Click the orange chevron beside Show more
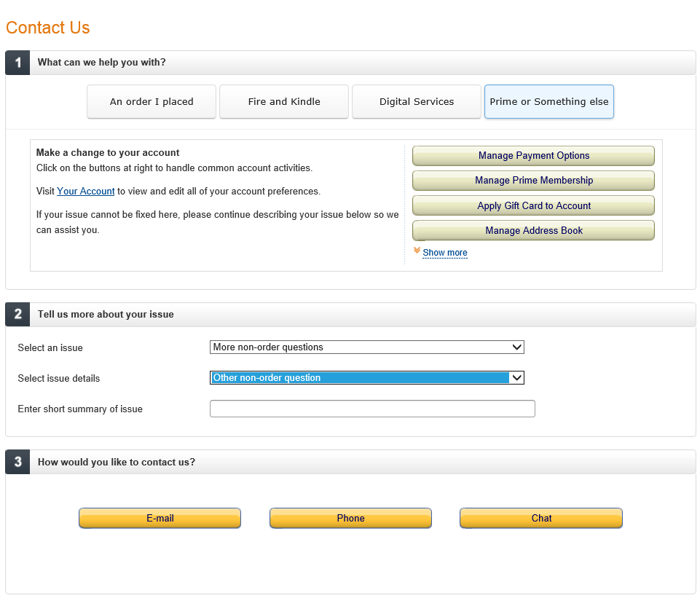The height and width of the screenshot is (598, 700). point(417,251)
